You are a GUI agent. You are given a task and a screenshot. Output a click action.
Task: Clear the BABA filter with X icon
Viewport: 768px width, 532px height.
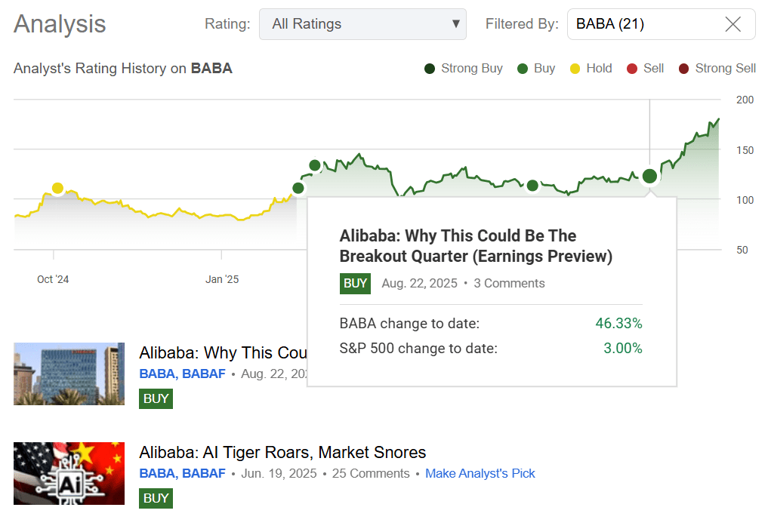coord(733,24)
